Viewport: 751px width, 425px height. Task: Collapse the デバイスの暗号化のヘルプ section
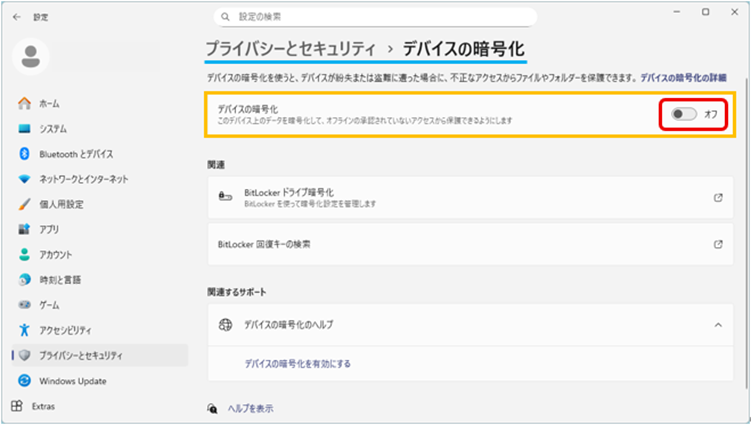tap(717, 325)
